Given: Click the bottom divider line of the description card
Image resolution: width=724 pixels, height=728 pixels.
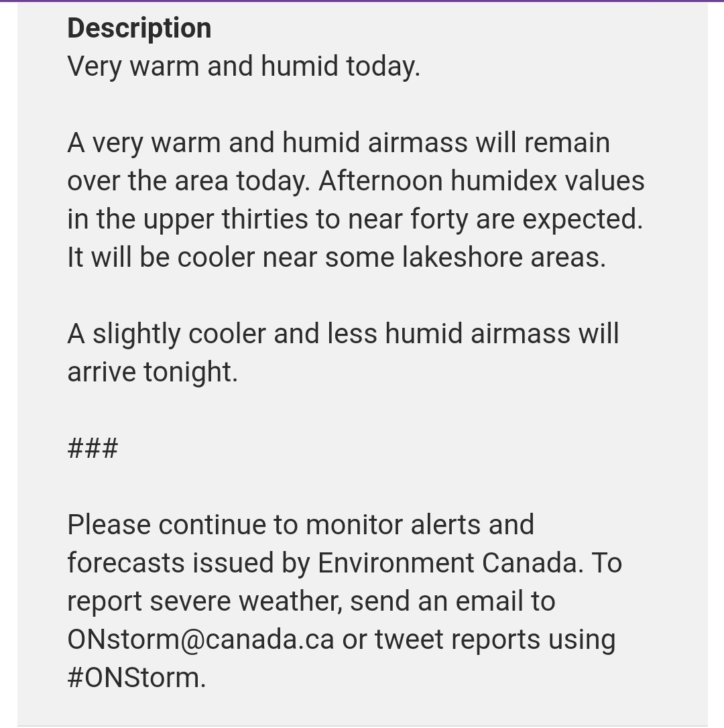Looking at the screenshot, I should click(362, 725).
